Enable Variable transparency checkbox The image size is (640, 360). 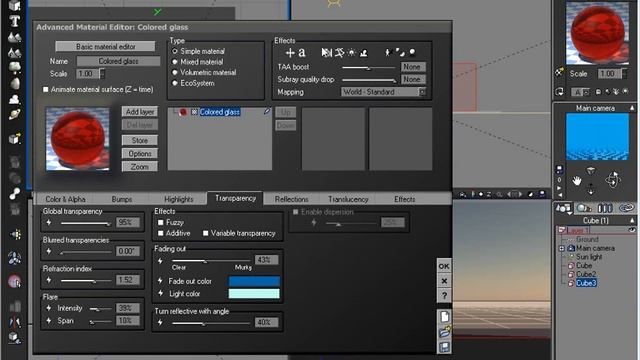205,233
